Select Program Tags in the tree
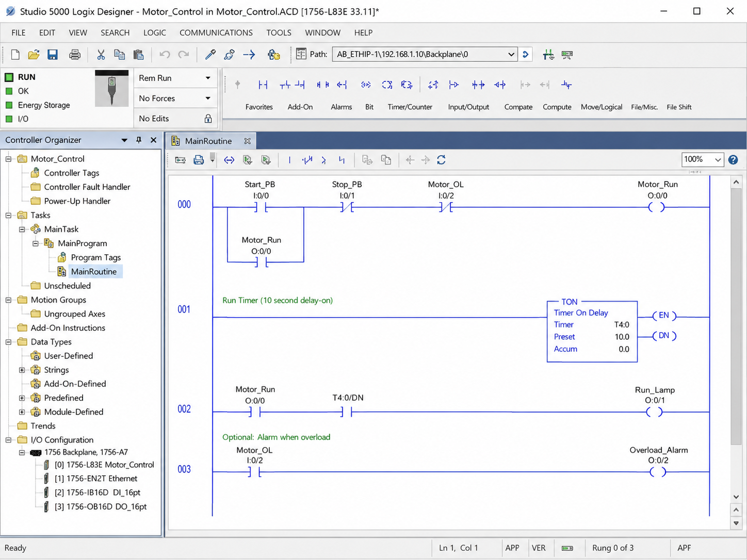The height and width of the screenshot is (560, 747). (x=96, y=257)
